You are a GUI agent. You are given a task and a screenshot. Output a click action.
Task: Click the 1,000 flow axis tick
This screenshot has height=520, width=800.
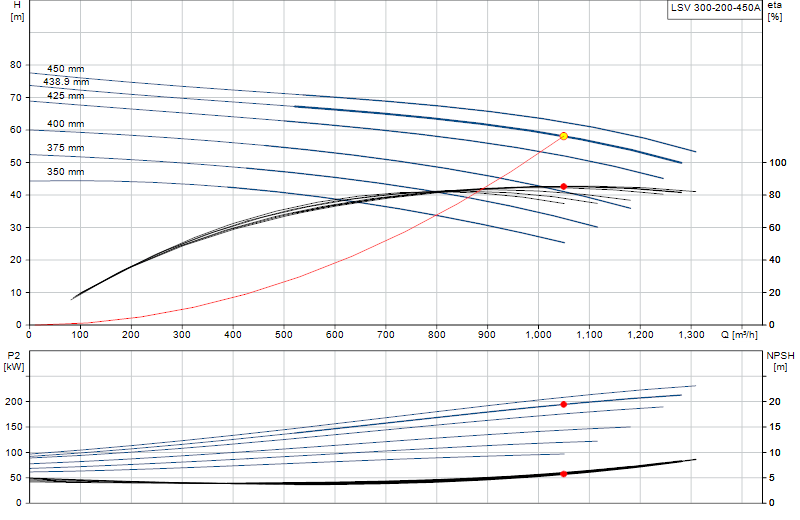tap(539, 335)
